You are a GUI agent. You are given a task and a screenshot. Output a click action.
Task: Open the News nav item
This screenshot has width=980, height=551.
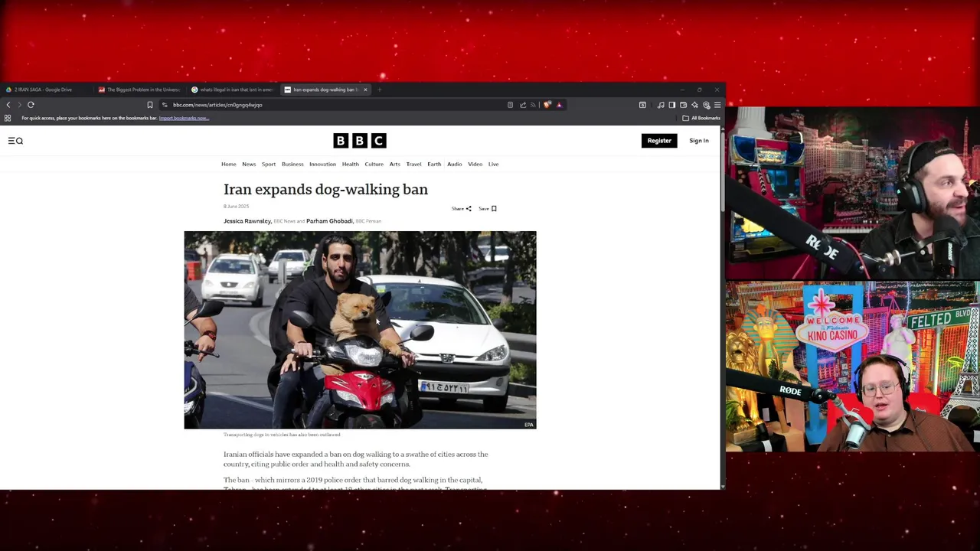tap(249, 164)
